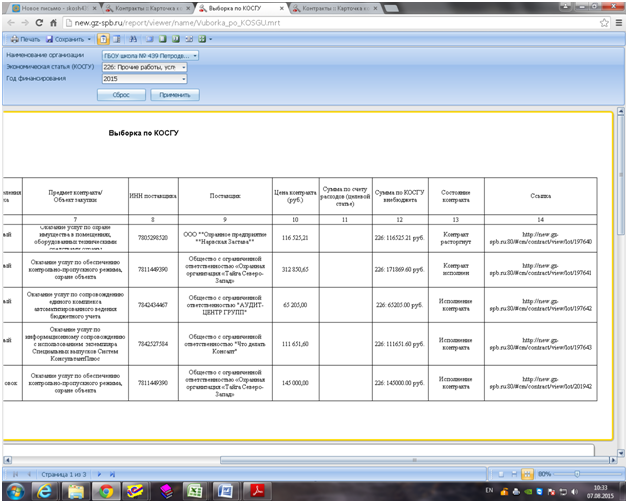Screen dimensions: 628x503
Task: Open Экономическая статья (КОСГУ) dropdown
Action: click(x=145, y=67)
